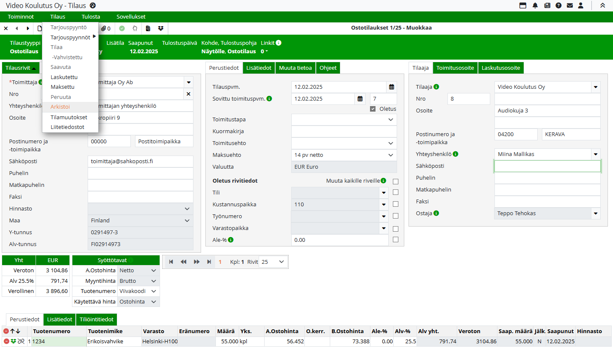Click the Linkit count dropdown link
This screenshot has width=613, height=364.
[264, 52]
